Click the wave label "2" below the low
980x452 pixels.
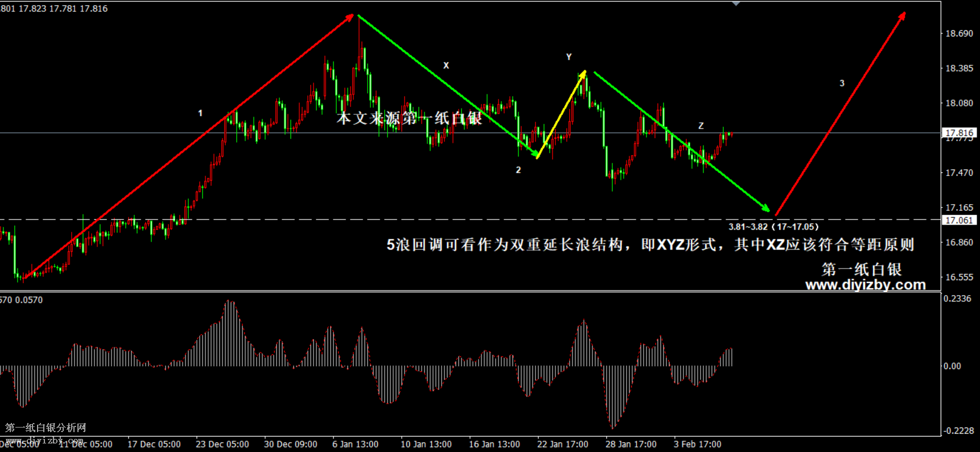click(x=518, y=170)
